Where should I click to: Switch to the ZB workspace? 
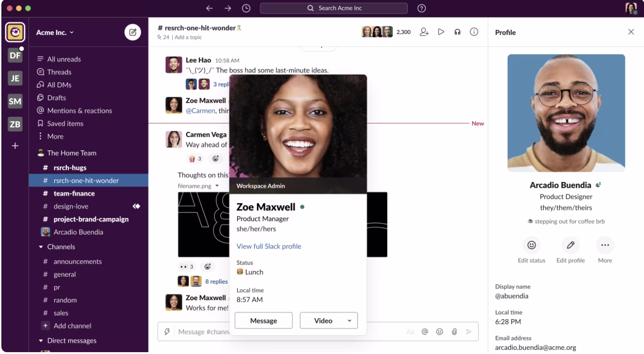pos(14,125)
